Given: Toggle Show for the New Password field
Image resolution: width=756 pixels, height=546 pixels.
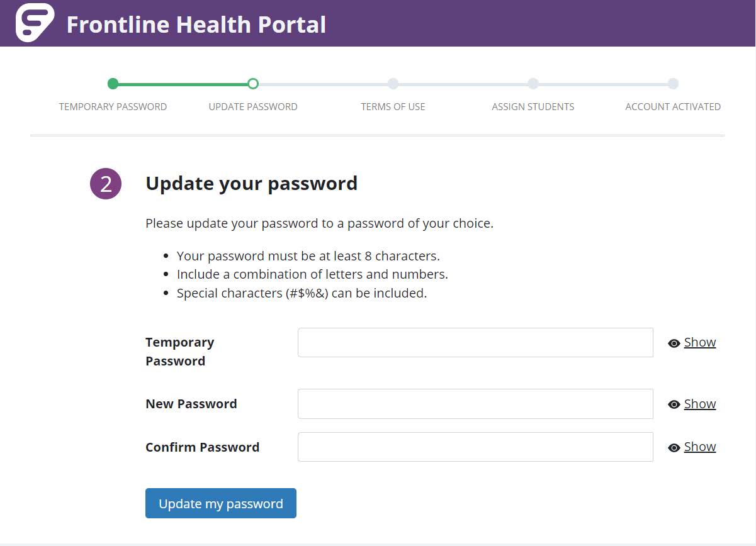Looking at the screenshot, I should pos(700,404).
